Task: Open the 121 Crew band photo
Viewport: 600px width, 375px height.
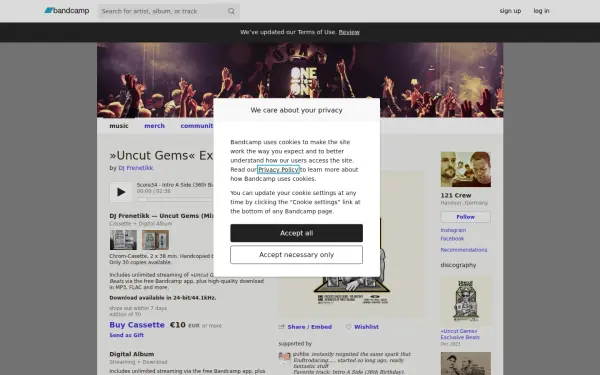Action: pyautogui.click(x=466, y=170)
